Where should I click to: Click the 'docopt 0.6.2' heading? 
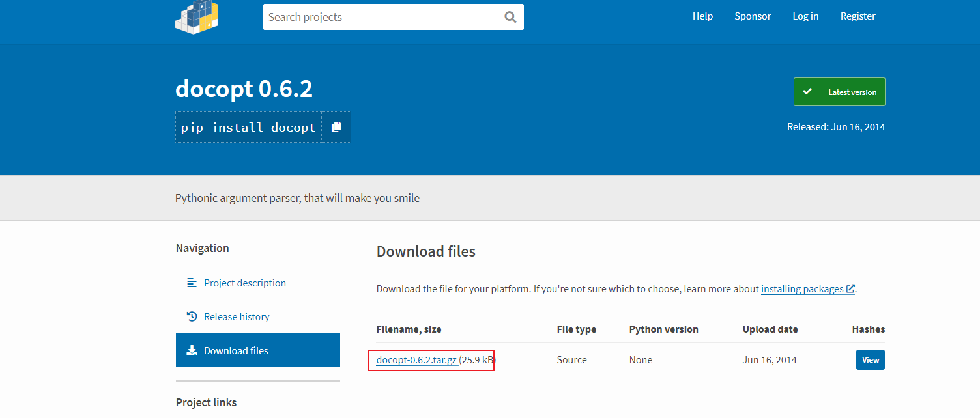244,89
